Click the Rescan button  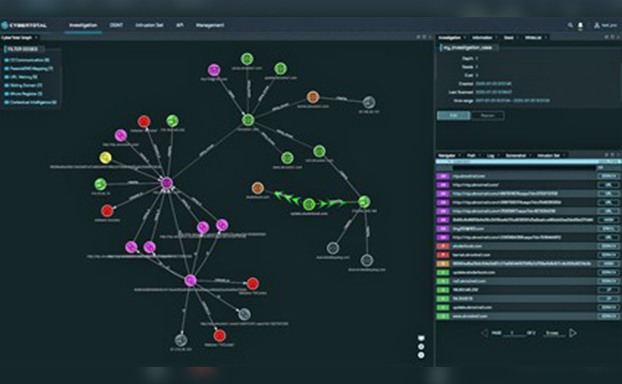[488, 115]
